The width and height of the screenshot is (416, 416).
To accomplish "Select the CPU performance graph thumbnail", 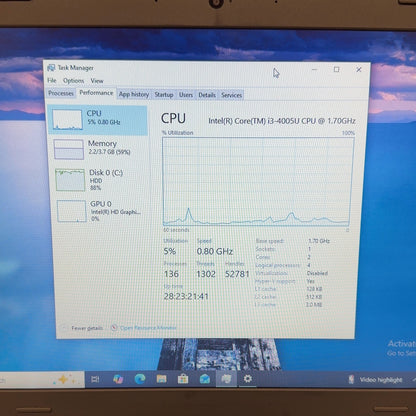I will pos(67,120).
